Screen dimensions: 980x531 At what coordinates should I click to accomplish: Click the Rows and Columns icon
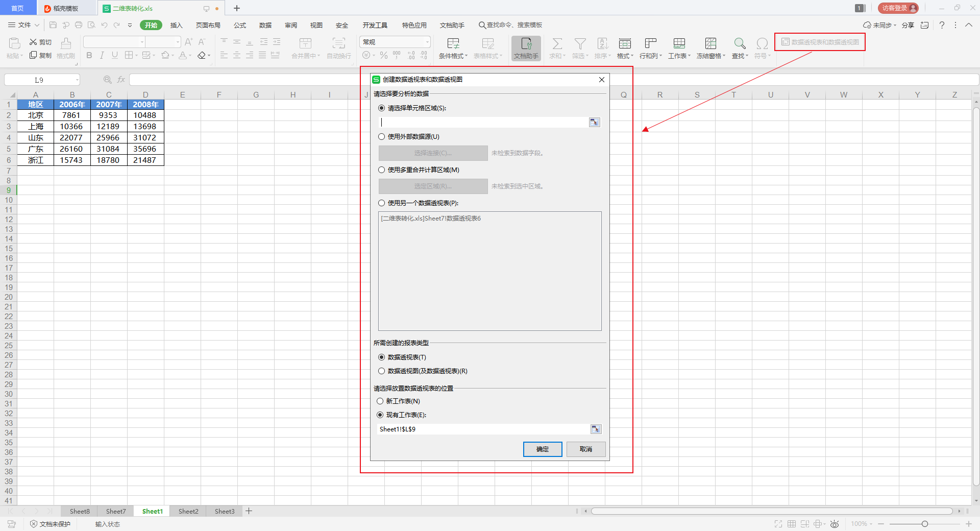point(650,43)
